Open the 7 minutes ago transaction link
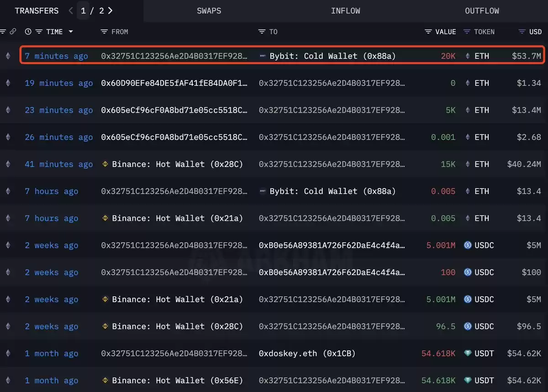Image resolution: width=548 pixels, height=392 pixels. coord(56,56)
